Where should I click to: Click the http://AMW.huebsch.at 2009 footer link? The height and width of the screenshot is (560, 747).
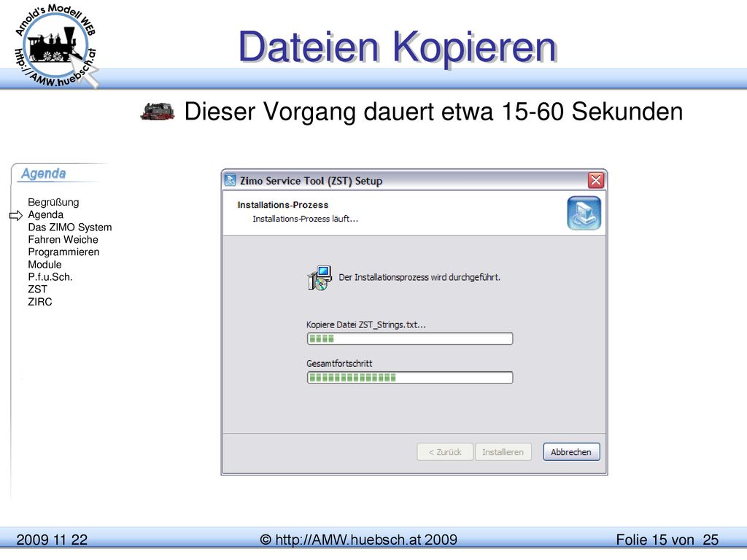coord(359,540)
